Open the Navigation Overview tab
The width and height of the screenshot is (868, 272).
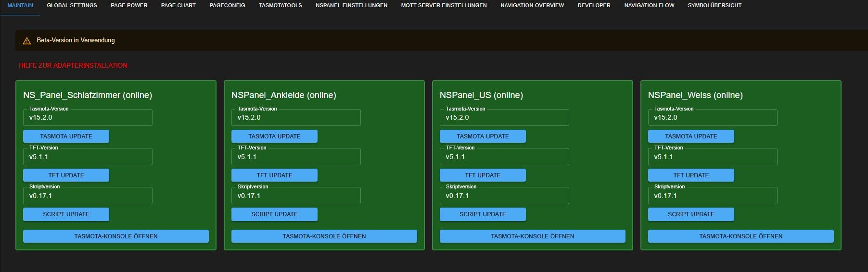pyautogui.click(x=532, y=5)
